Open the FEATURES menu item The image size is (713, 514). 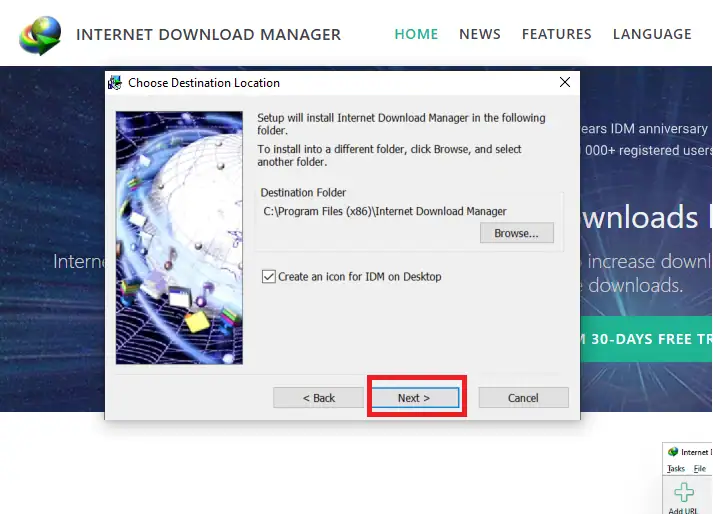(556, 34)
